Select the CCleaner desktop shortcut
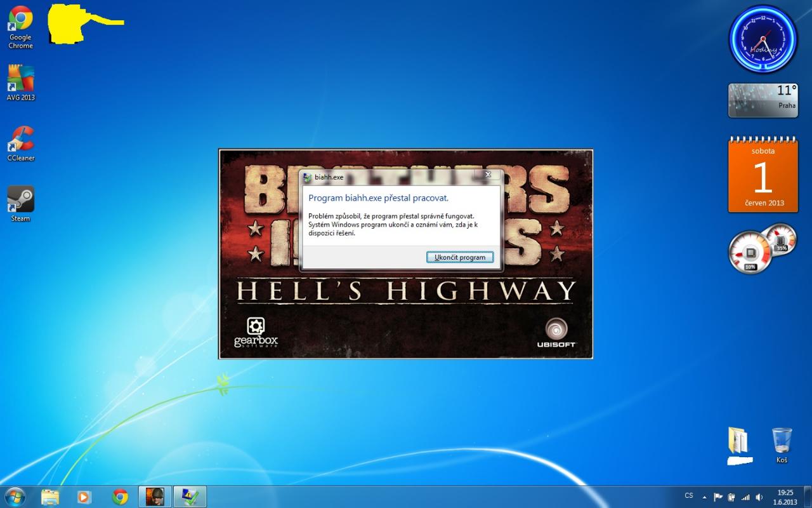This screenshot has height=508, width=812. (21, 144)
